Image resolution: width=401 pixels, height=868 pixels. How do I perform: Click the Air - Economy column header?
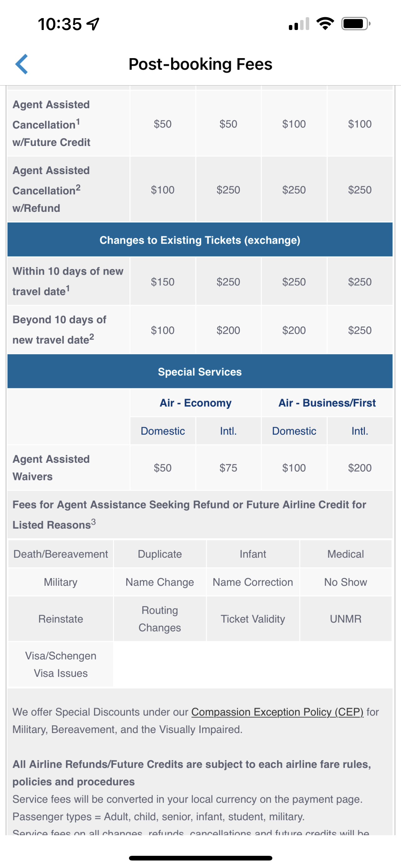coord(196,403)
